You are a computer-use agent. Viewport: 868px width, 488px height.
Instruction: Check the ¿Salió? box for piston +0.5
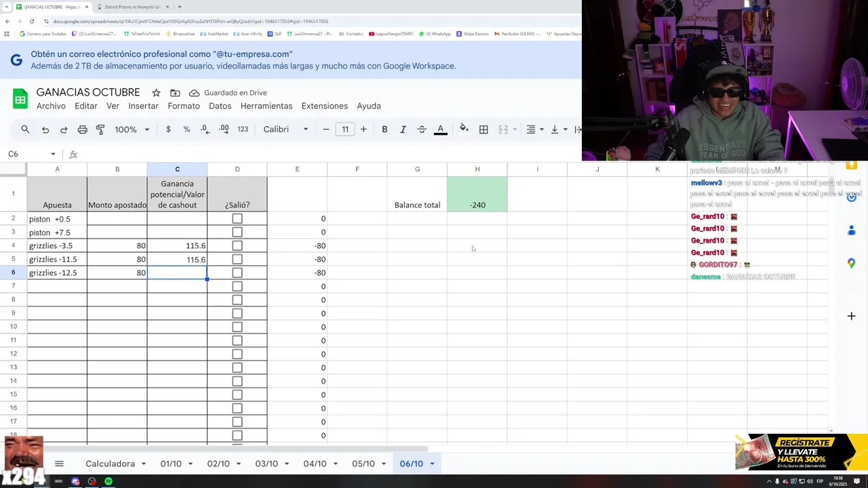point(237,219)
